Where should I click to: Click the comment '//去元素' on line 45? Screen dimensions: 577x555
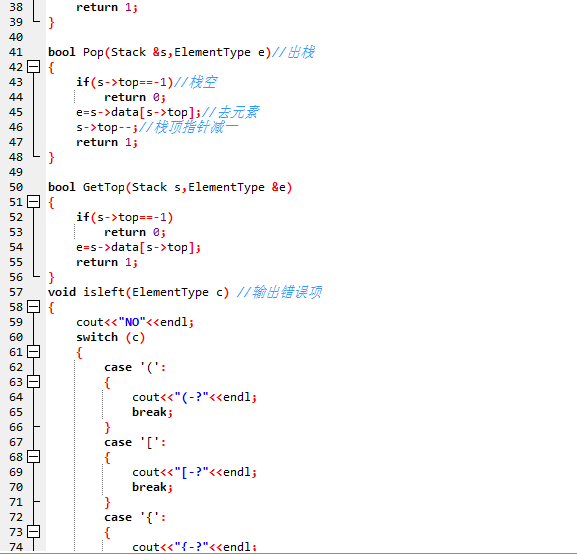click(x=230, y=112)
